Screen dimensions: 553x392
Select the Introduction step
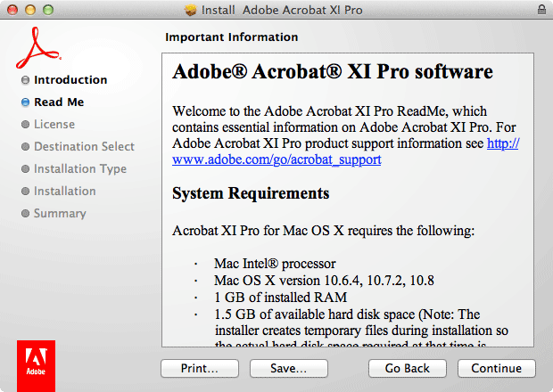point(70,80)
